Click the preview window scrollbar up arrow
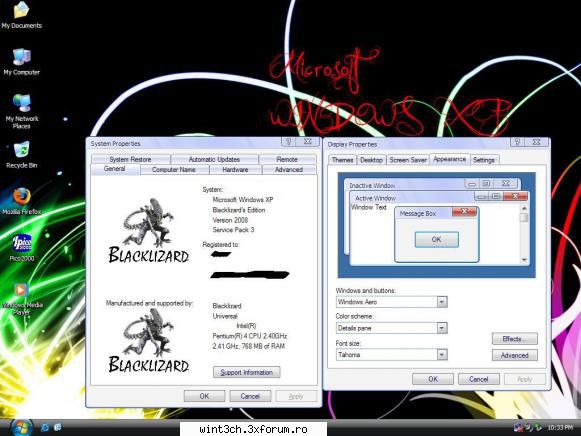 (524, 208)
